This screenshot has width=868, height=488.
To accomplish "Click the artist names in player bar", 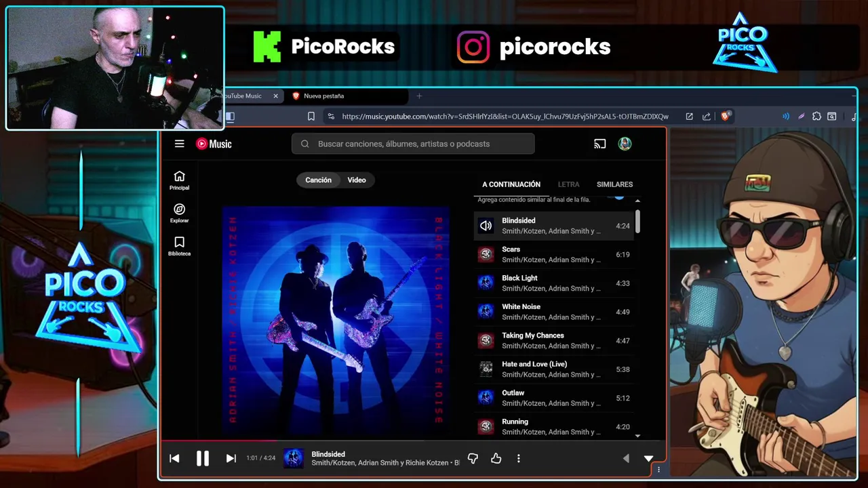I will 380,463.
